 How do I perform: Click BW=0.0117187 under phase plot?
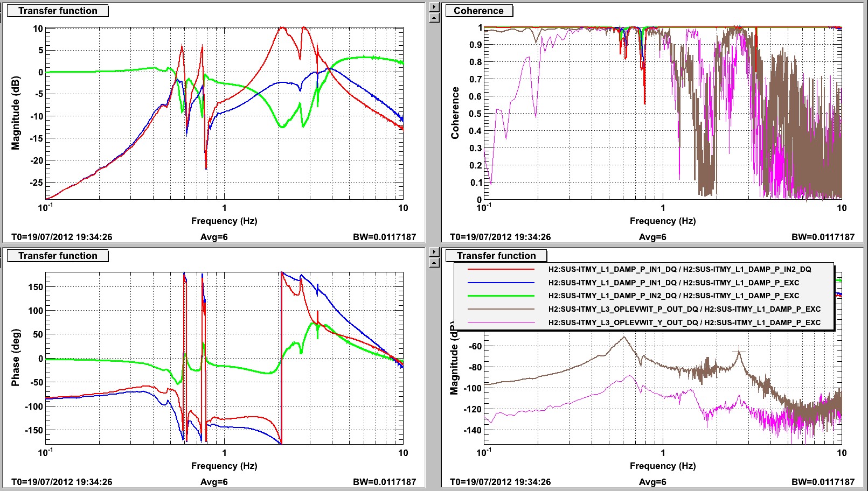click(385, 482)
